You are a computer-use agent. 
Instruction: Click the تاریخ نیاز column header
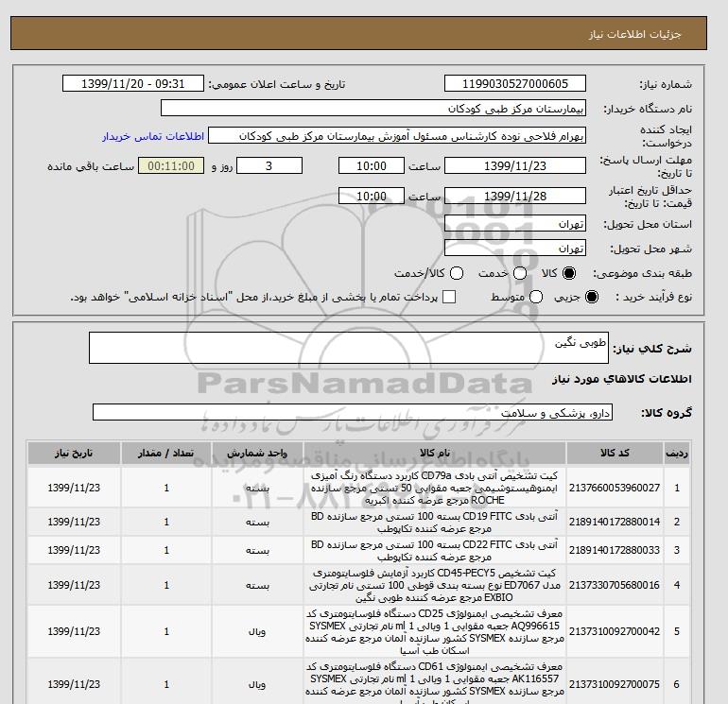pyautogui.click(x=74, y=453)
